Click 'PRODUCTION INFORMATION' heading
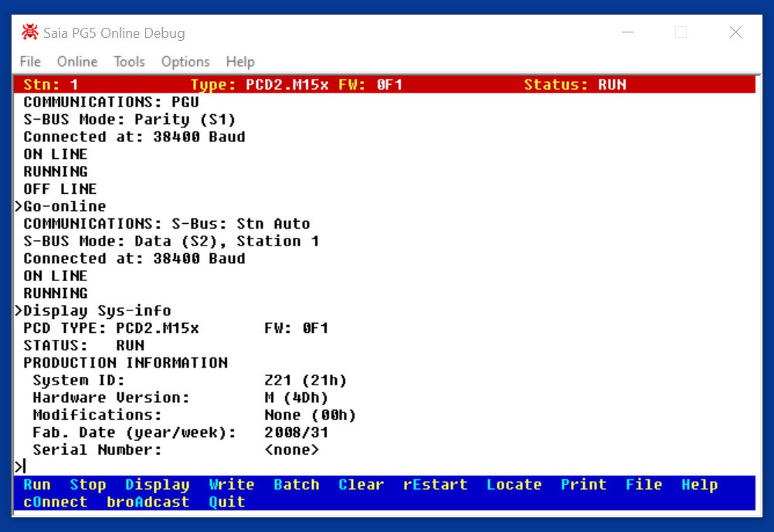The height and width of the screenshot is (532, 774). tap(125, 363)
